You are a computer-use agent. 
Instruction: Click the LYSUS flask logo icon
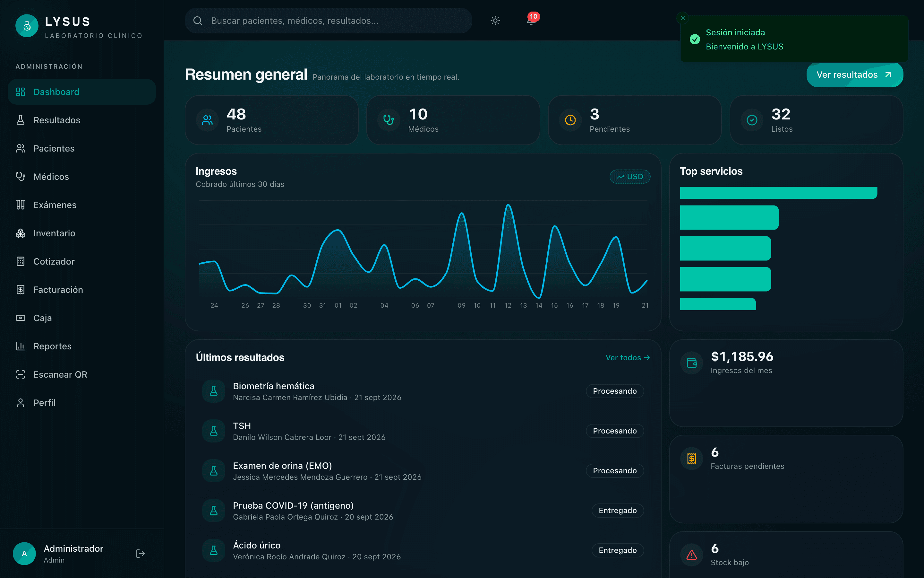pyautogui.click(x=27, y=26)
